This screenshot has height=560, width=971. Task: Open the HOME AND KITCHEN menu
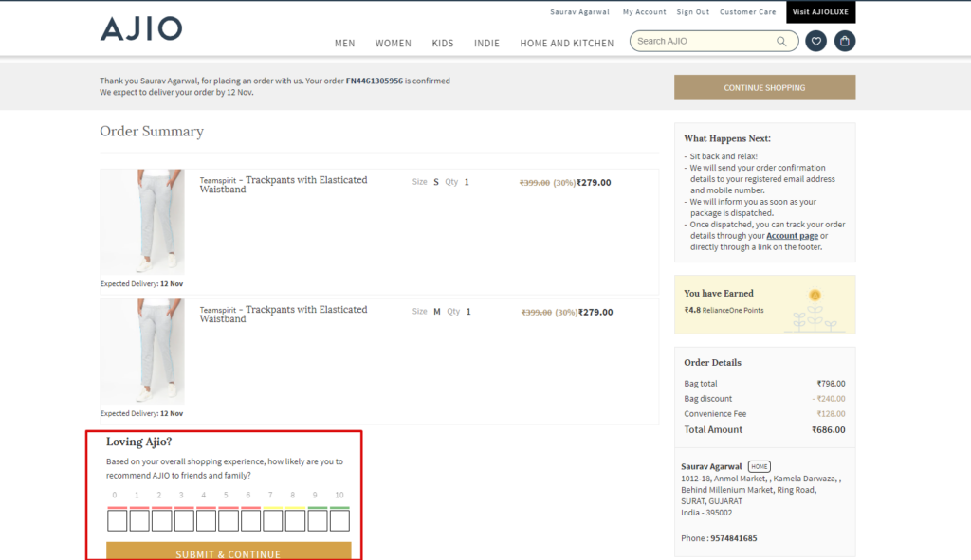pos(567,44)
